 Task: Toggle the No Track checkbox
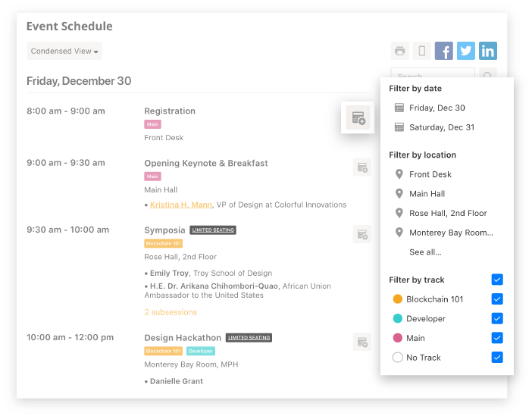(x=497, y=358)
